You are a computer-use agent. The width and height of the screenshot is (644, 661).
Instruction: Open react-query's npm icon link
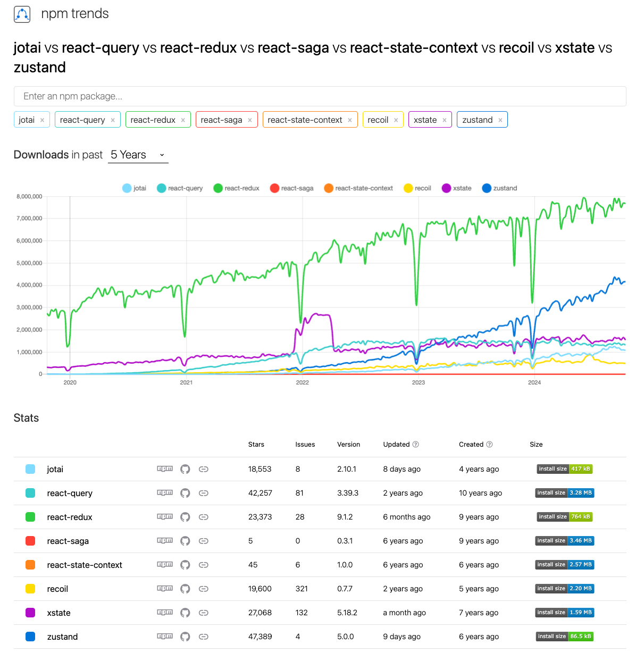(x=165, y=492)
